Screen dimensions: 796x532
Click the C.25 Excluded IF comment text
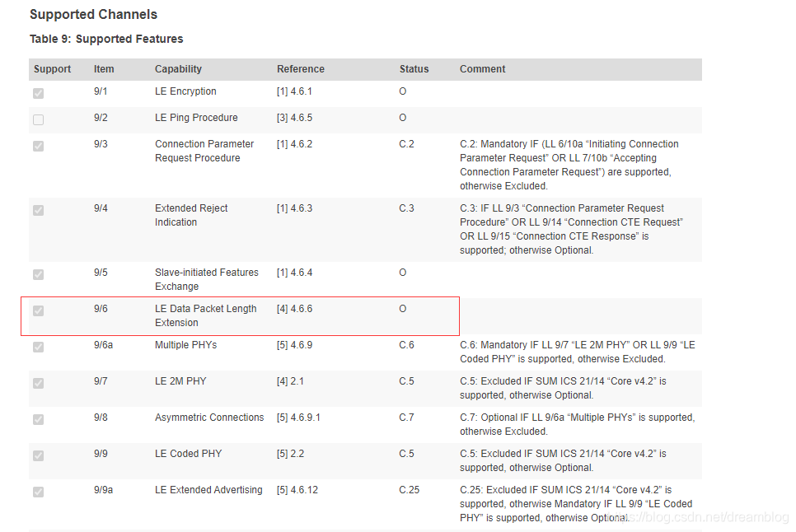point(576,504)
